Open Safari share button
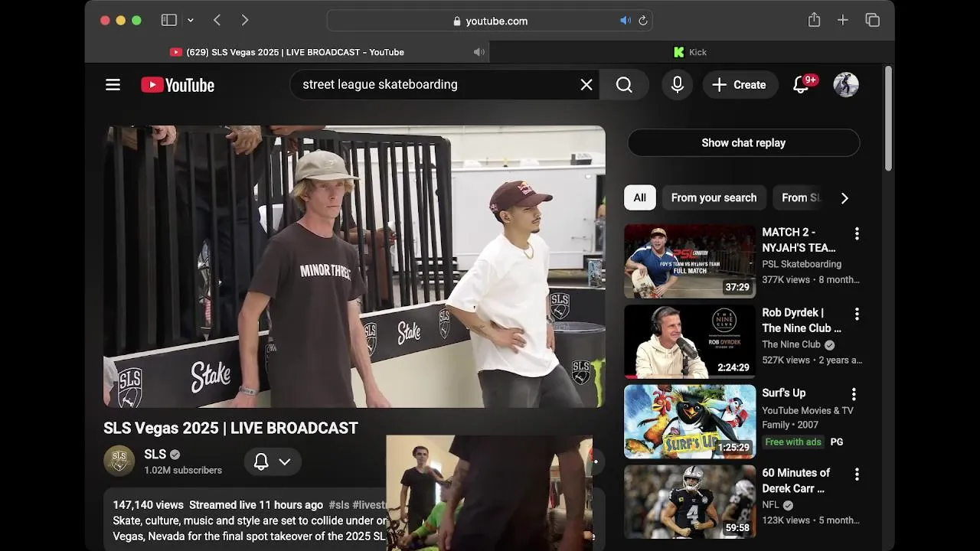Viewport: 980px width, 551px height. click(x=814, y=21)
